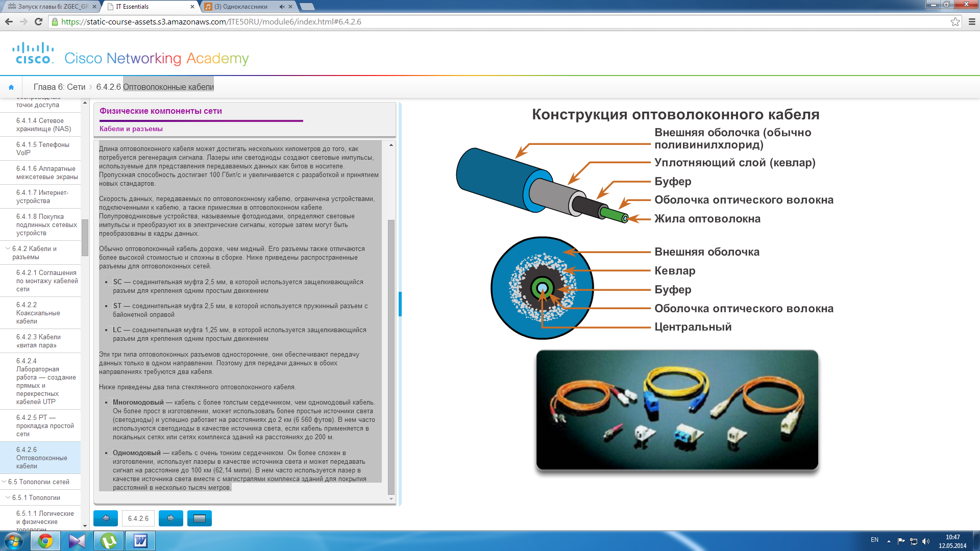Open Chrome from taskbar
Image resolution: width=980 pixels, height=551 pixels.
tap(45, 541)
